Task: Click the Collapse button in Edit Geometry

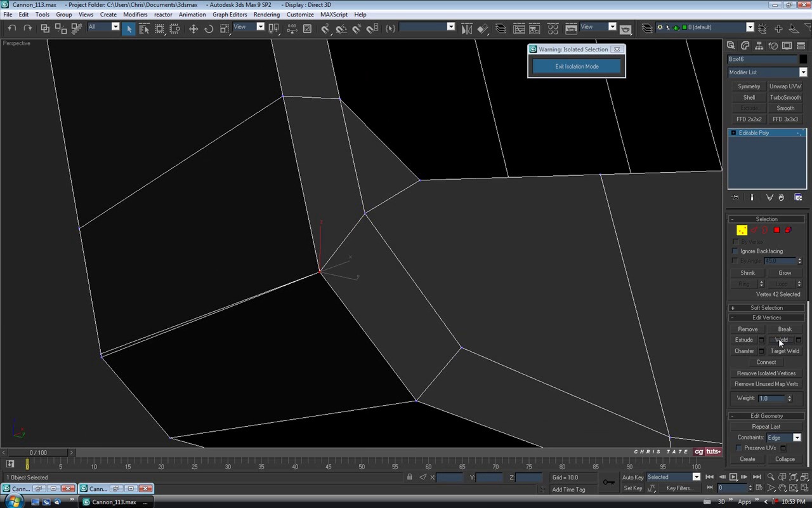Action: tap(785, 459)
